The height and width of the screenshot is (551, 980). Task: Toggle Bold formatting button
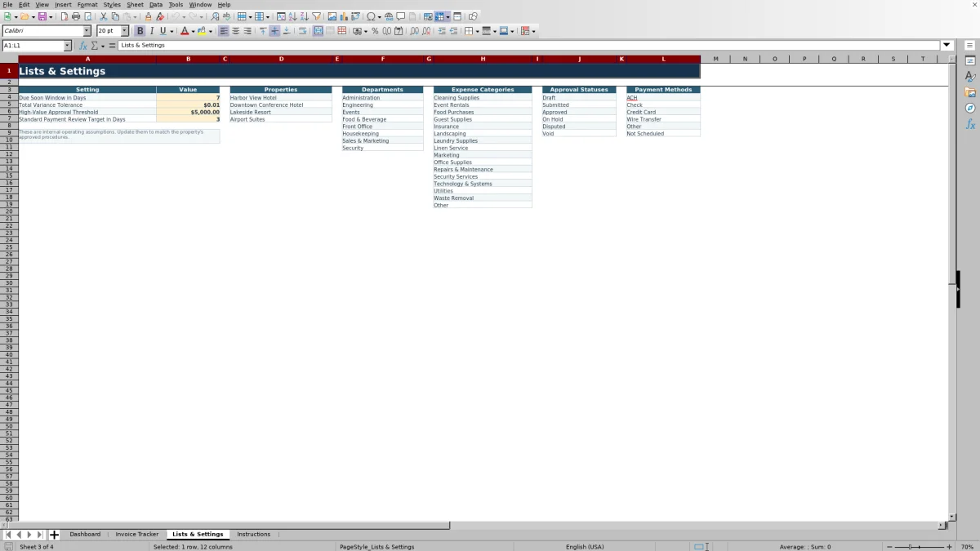tap(140, 31)
